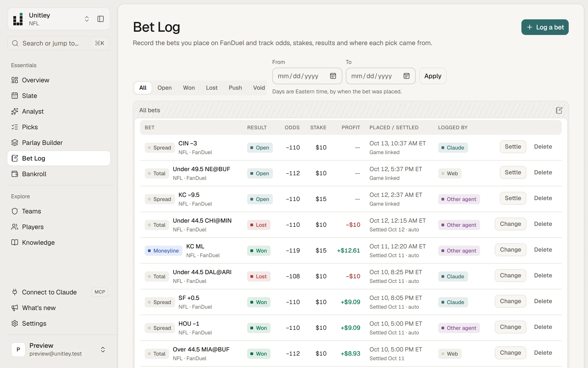Toggle the sidebar collapse icon
Viewport: 588px width, 368px height.
[x=101, y=19]
